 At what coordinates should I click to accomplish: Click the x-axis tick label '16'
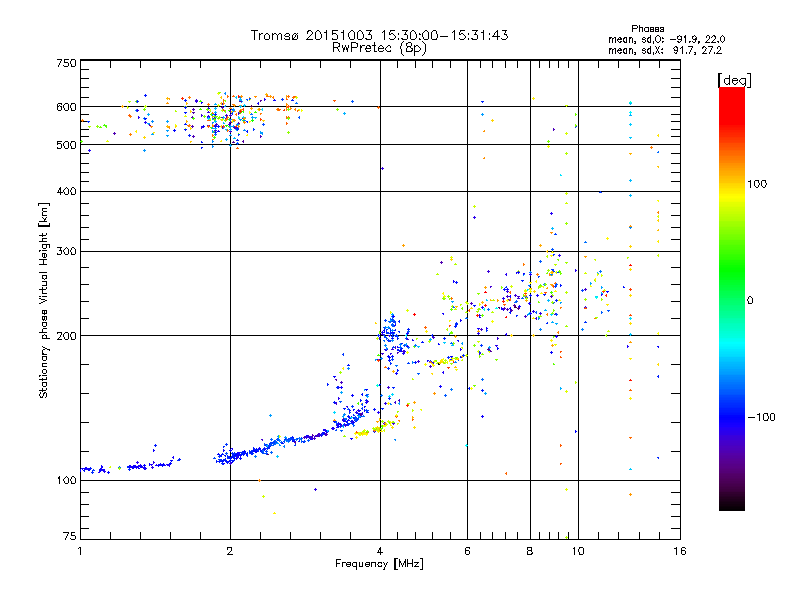(x=680, y=551)
